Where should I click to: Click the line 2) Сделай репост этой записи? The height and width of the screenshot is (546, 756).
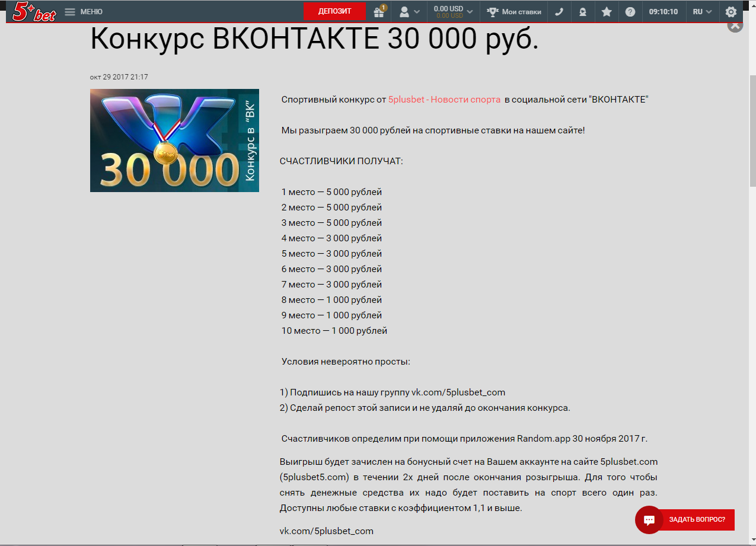tap(425, 408)
